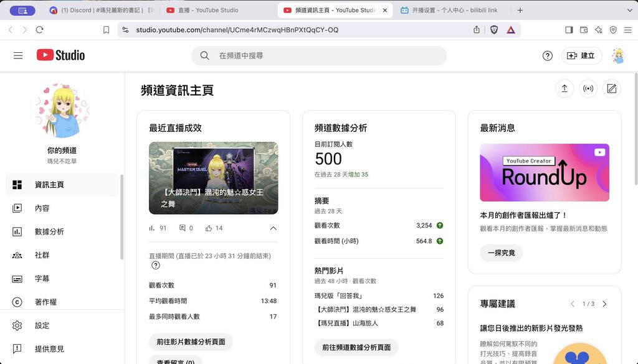Open 著作權 in the sidebar
This screenshot has height=364, width=638.
pyautogui.click(x=62, y=302)
